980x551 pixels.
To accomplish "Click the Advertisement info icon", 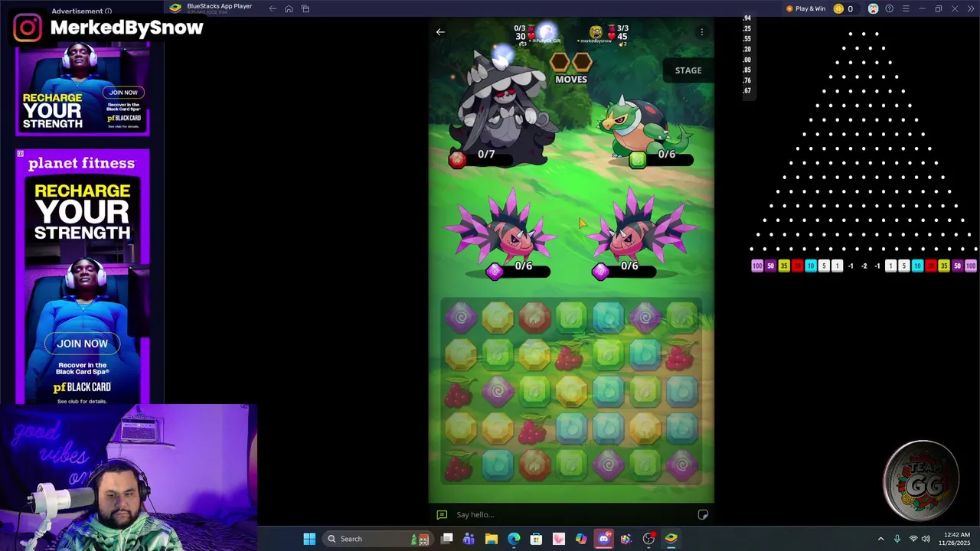I will click(108, 11).
